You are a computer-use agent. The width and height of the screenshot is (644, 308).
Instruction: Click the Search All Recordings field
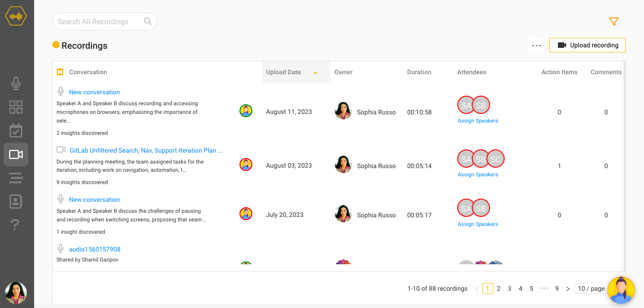point(105,21)
